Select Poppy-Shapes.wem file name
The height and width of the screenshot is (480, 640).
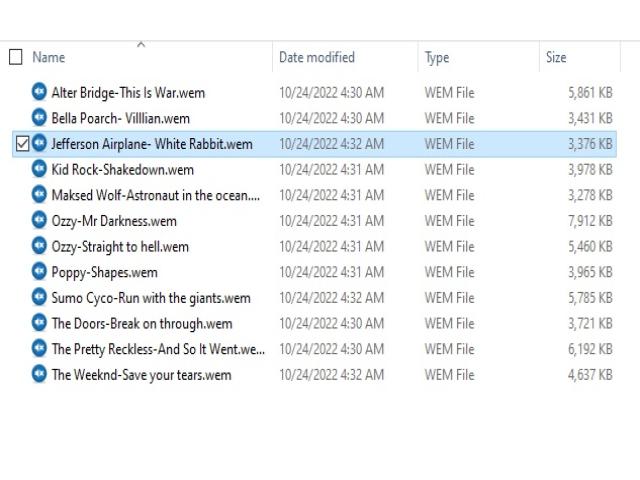[x=104, y=273]
